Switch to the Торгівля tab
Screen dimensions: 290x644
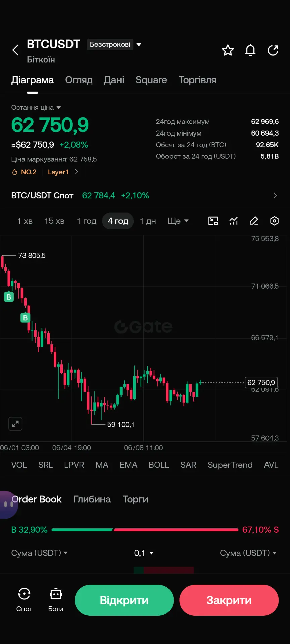(x=197, y=80)
